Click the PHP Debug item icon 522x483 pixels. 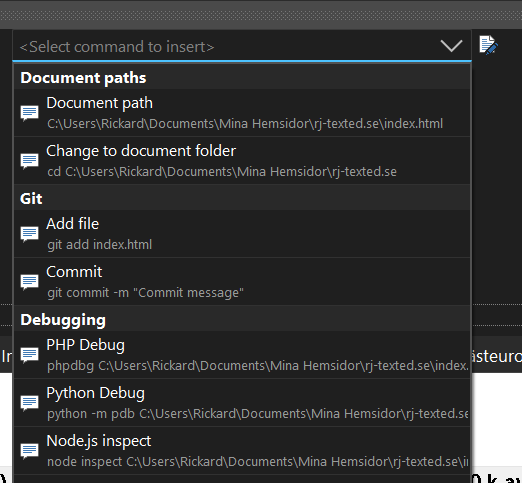[x=29, y=355]
